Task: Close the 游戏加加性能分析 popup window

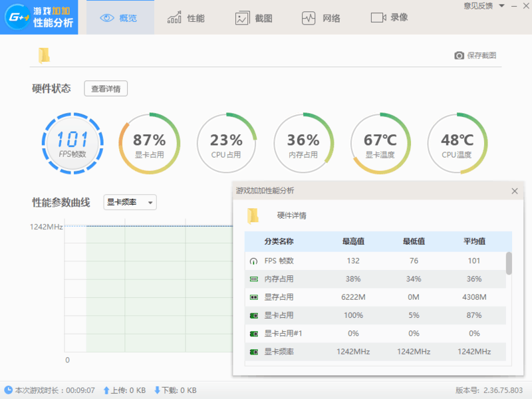Action: 514,191
